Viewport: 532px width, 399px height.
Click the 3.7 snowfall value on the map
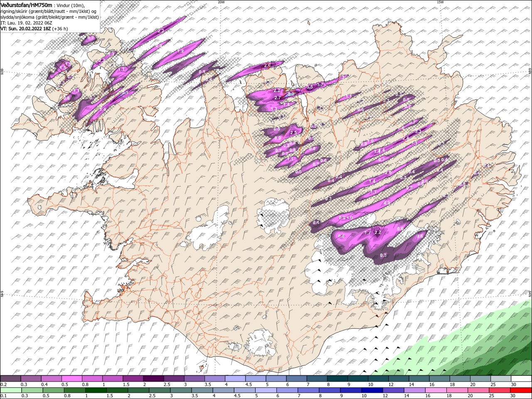pyautogui.click(x=320, y=85)
